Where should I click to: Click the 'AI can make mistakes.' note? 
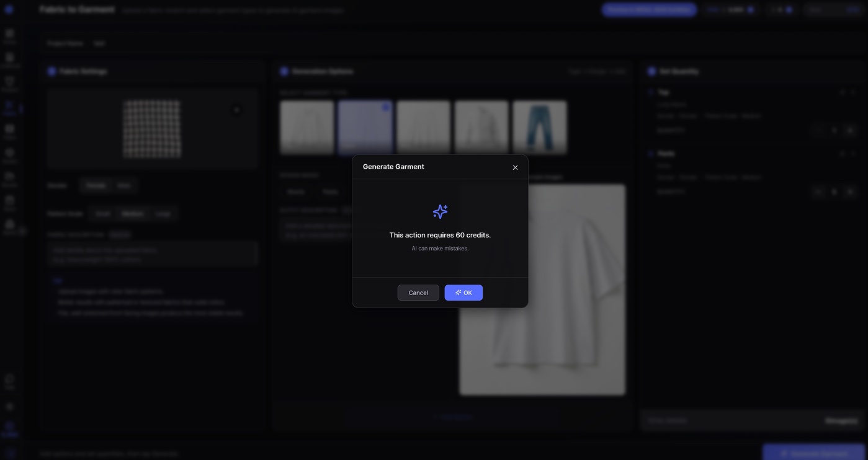coord(440,249)
